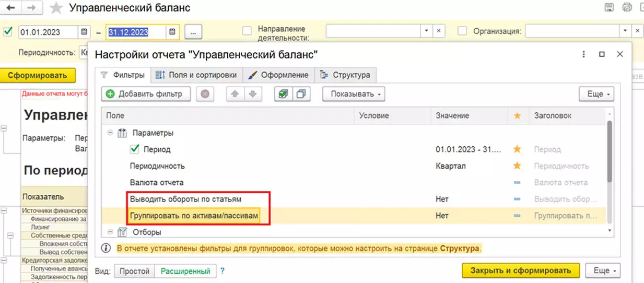Enable the Направление деятельности checkbox

click(247, 31)
